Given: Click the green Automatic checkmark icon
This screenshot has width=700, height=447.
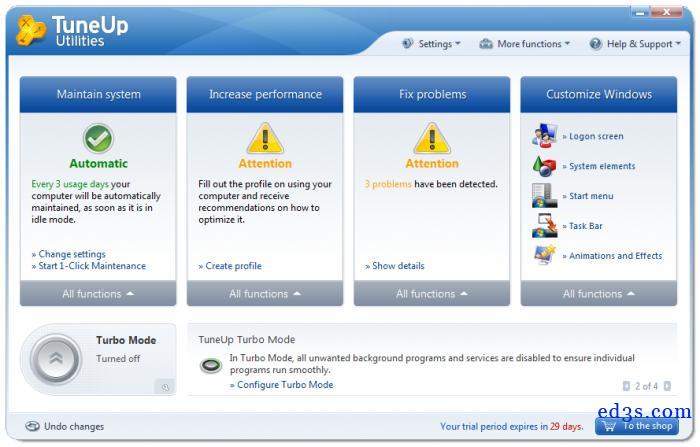Looking at the screenshot, I should pyautogui.click(x=98, y=138).
